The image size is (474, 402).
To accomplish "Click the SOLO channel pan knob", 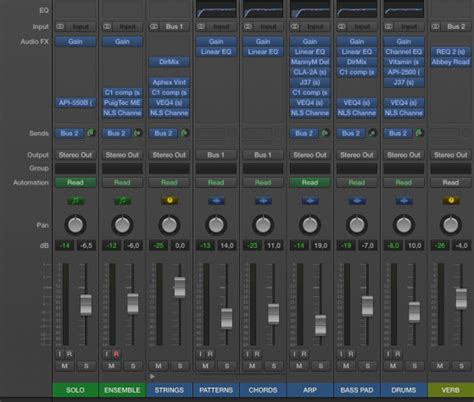I will tap(75, 225).
